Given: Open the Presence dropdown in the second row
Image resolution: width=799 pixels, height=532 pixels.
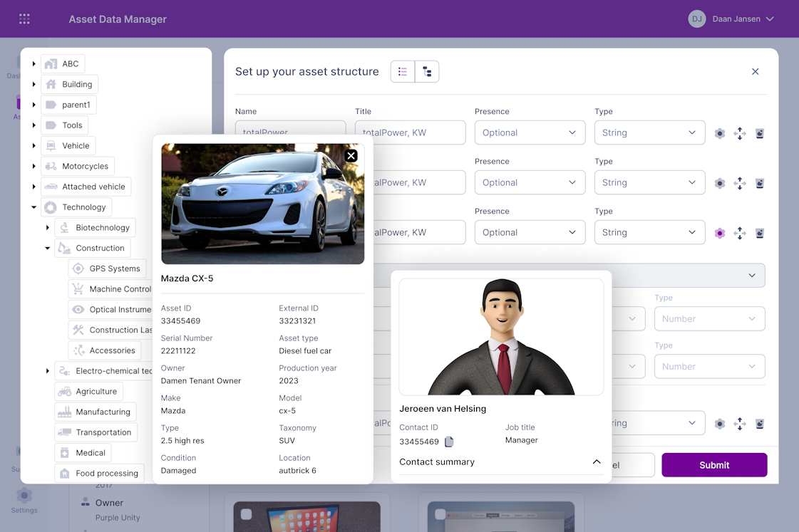Looking at the screenshot, I should click(530, 182).
